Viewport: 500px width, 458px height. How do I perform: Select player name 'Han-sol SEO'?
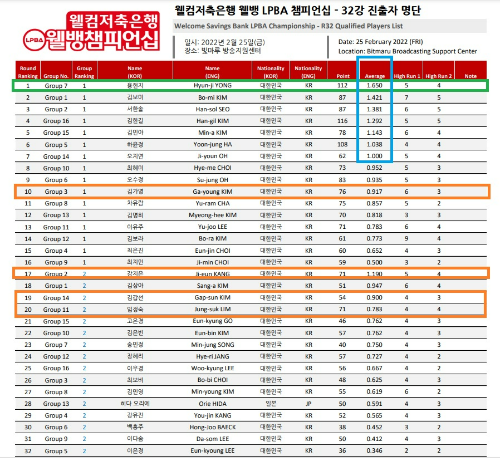[212, 109]
